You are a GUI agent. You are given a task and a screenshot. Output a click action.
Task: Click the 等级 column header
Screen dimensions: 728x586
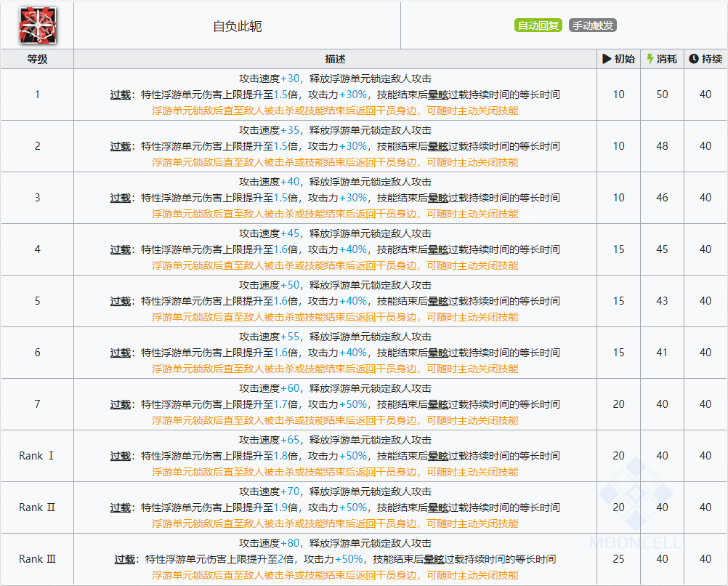coord(37,59)
